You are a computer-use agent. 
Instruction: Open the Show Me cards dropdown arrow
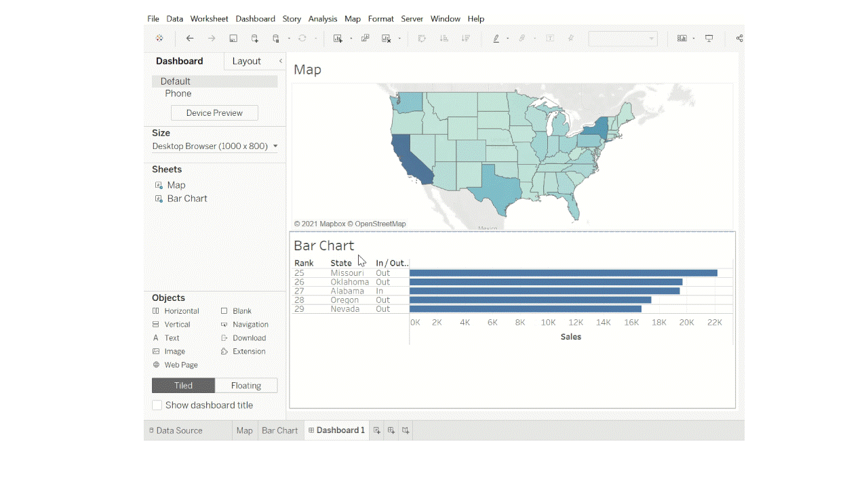694,39
